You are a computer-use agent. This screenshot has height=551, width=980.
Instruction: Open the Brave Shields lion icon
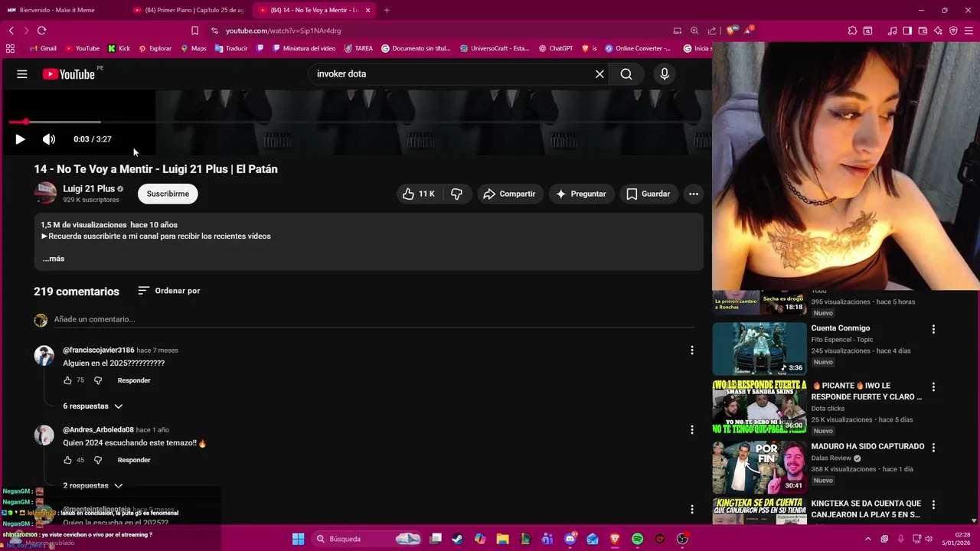click(x=731, y=31)
